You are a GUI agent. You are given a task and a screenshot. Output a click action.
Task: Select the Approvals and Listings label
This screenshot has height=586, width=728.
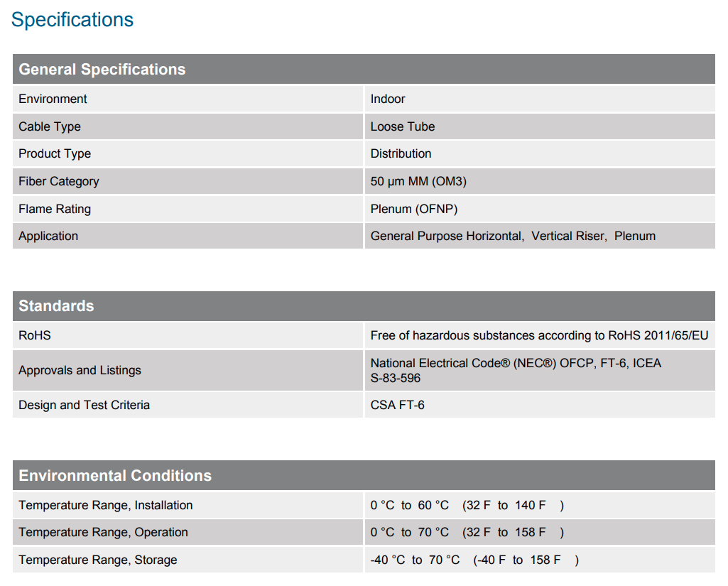tap(80, 370)
